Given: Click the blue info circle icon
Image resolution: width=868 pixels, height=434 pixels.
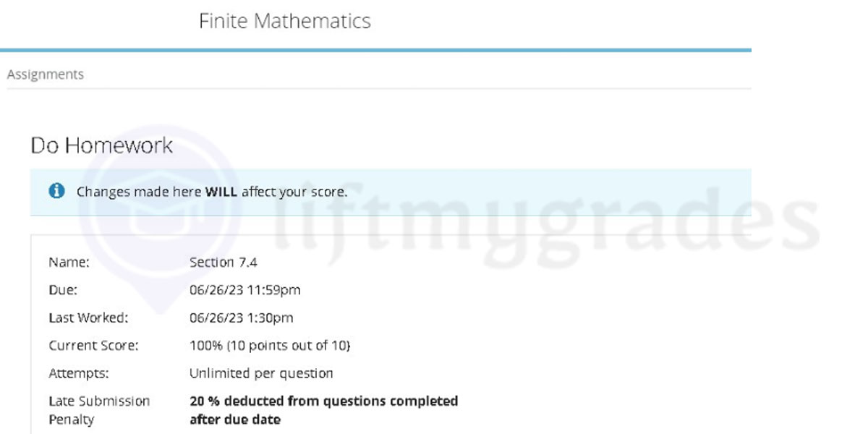Looking at the screenshot, I should (56, 191).
